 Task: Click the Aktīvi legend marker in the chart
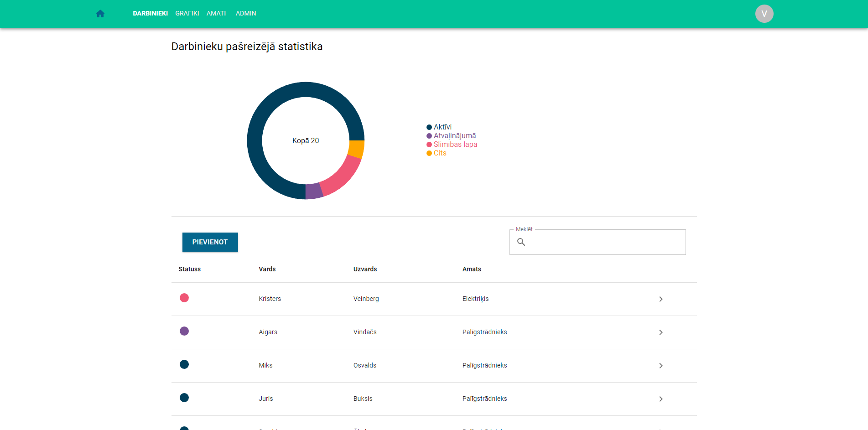pyautogui.click(x=428, y=127)
